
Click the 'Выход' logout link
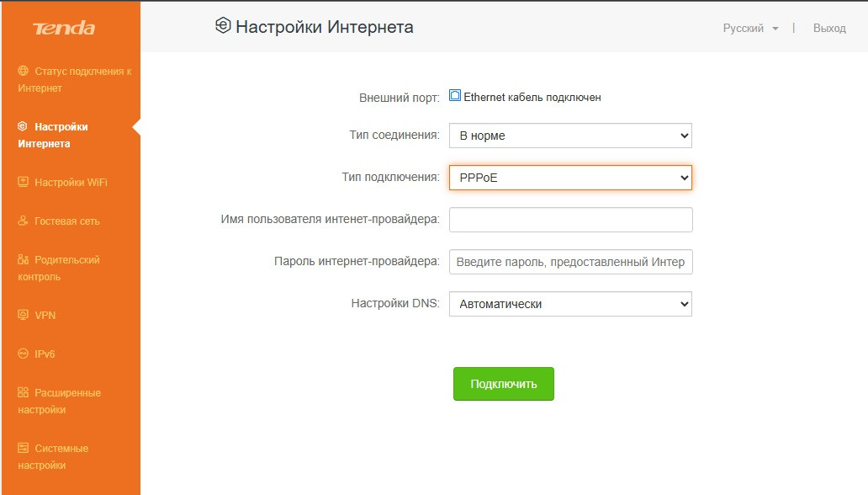[829, 29]
